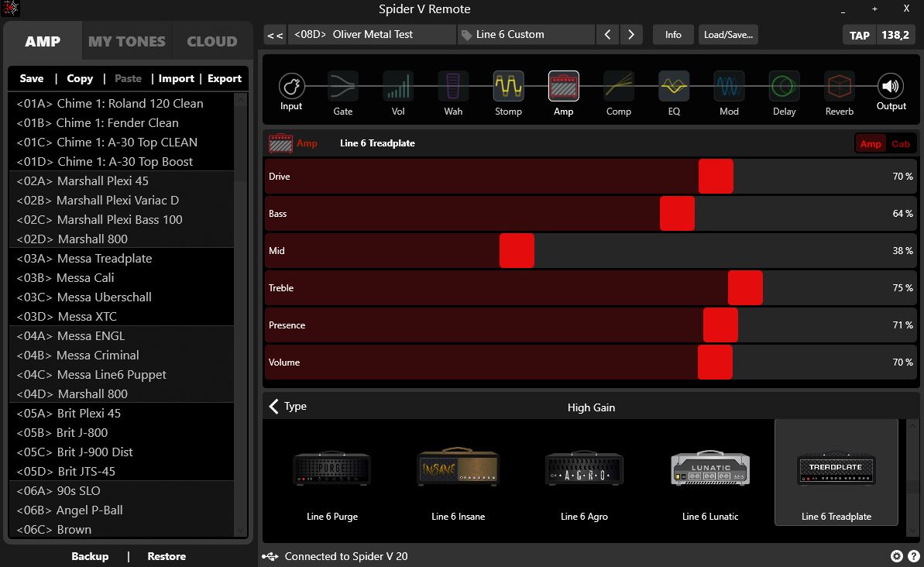Screen dimensions: 924x567
Task: Switch to Amp view toggle
Action: click(871, 144)
